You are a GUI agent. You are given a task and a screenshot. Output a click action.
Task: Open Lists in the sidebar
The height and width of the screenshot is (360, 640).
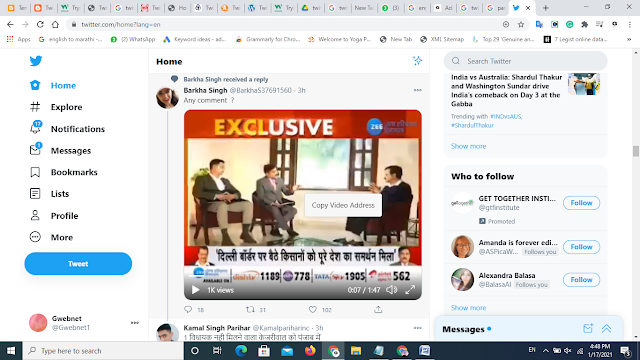point(49,194)
